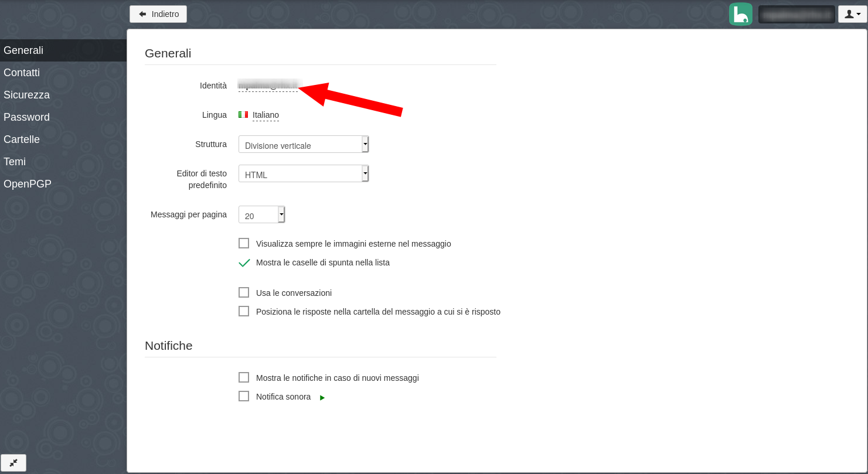Viewport: 868px width, 474px height.
Task: Click the Italian flag icon
Action: (243, 115)
